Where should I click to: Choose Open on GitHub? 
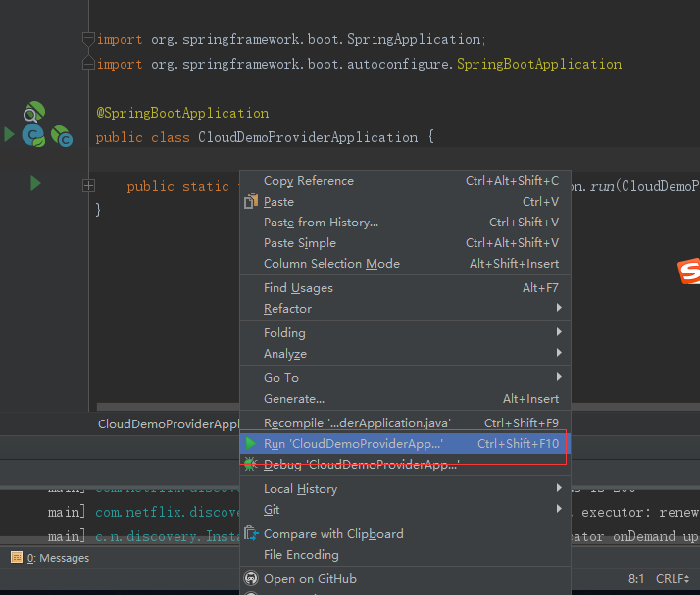(x=405, y=578)
